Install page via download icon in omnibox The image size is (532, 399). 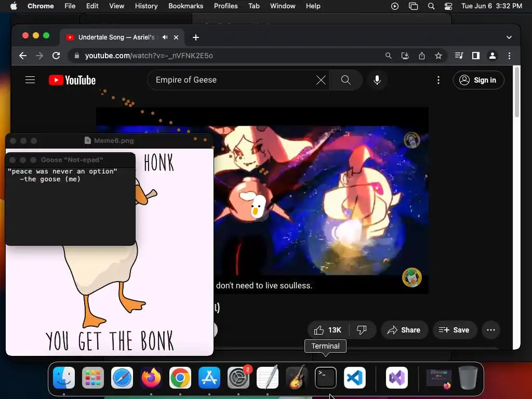tap(405, 56)
